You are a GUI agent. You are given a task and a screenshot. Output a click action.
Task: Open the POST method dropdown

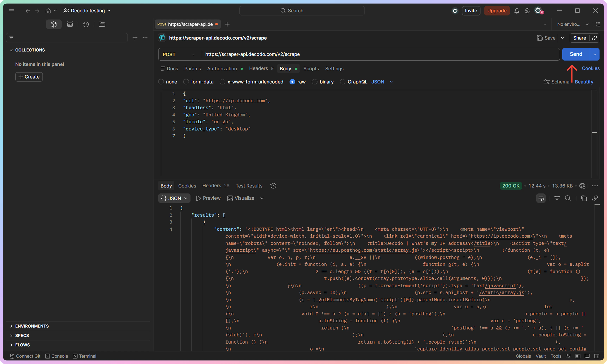[x=179, y=54]
